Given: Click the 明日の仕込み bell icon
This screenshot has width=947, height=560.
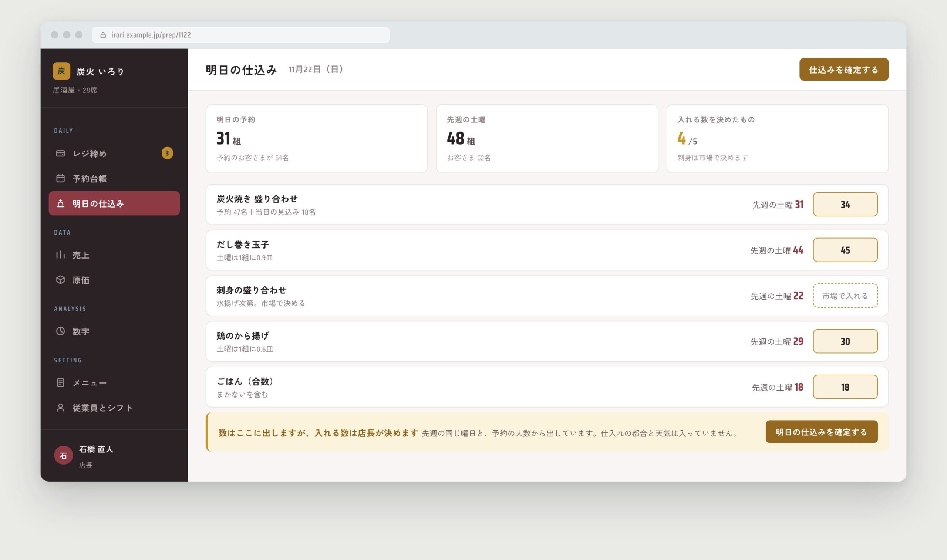Looking at the screenshot, I should click(60, 203).
